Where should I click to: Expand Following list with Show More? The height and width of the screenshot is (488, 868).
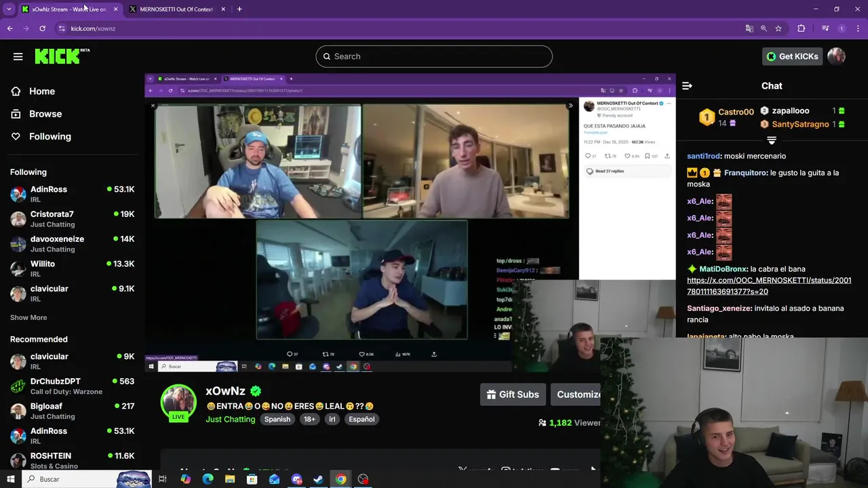coord(28,317)
